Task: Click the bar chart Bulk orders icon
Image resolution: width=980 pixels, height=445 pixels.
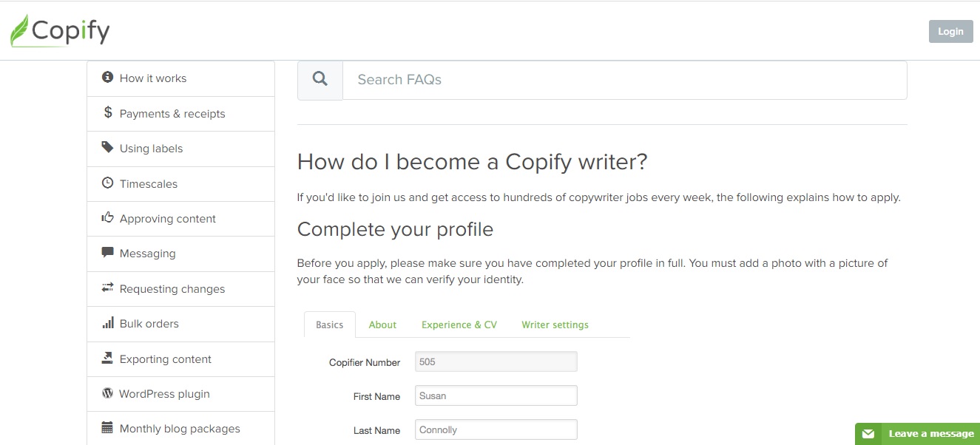Action: point(108,323)
